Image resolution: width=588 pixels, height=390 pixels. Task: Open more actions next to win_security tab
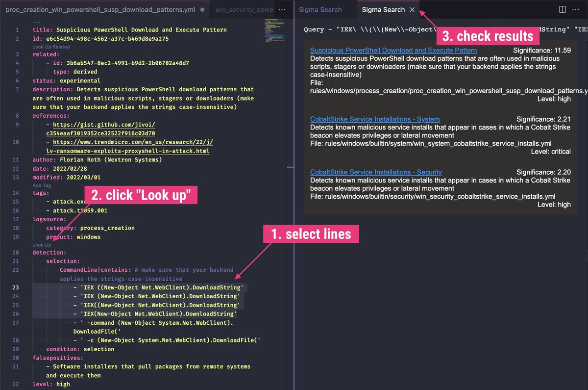pyautogui.click(x=282, y=10)
